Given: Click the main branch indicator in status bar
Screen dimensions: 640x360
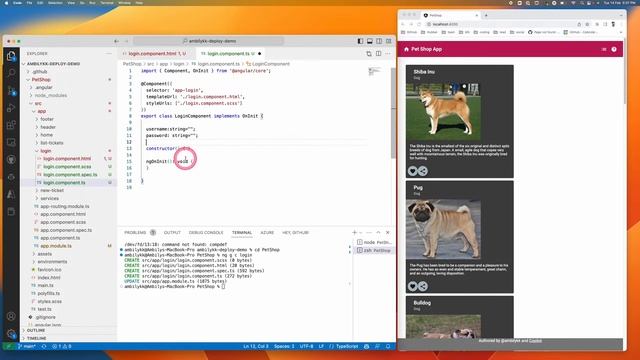Looking at the screenshot, I should point(27,347).
